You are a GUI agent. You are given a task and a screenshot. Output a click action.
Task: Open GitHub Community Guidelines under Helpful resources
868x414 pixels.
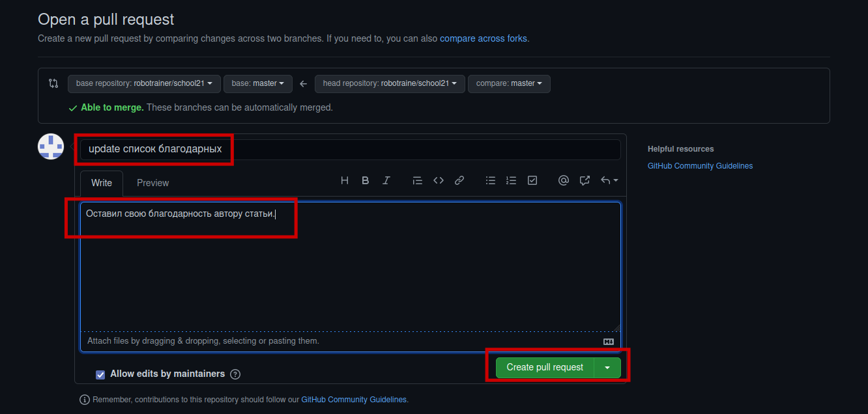tap(700, 166)
